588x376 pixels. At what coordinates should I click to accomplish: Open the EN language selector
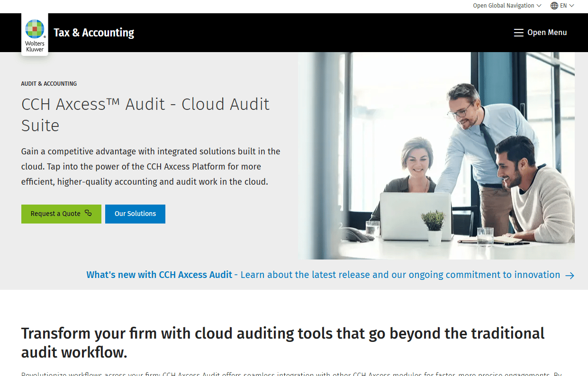click(562, 6)
